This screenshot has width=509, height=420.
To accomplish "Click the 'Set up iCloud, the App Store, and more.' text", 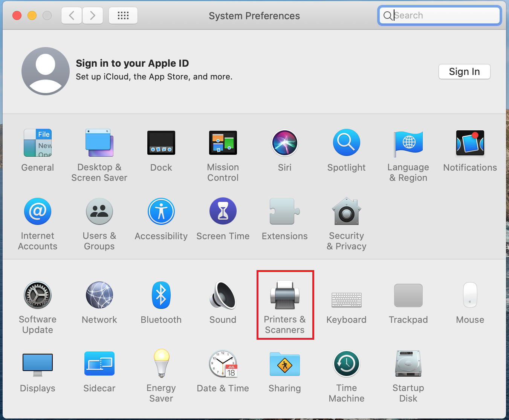I will point(154,77).
